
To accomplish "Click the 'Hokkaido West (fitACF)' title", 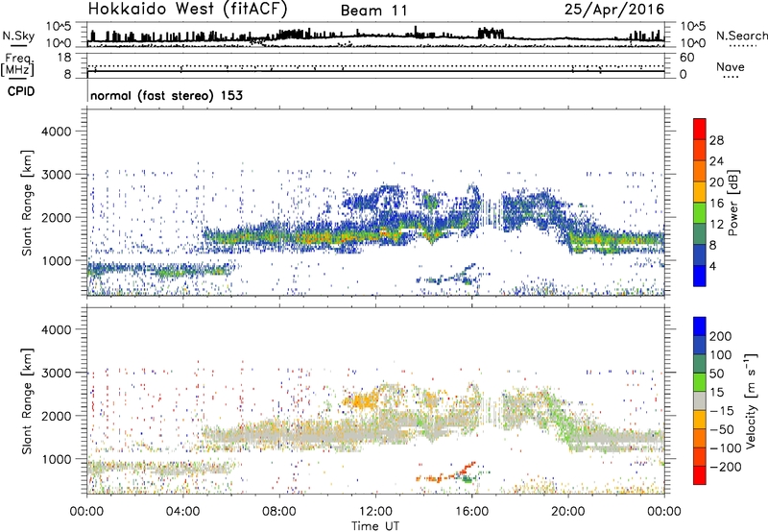I will [x=187, y=10].
